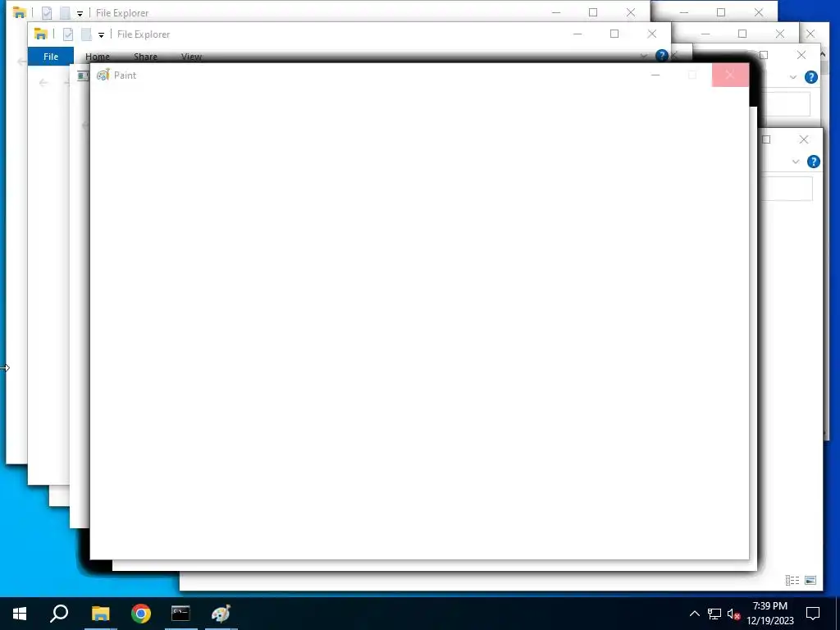Click the muted volume tray icon
The height and width of the screenshot is (630, 840).
coord(734,614)
